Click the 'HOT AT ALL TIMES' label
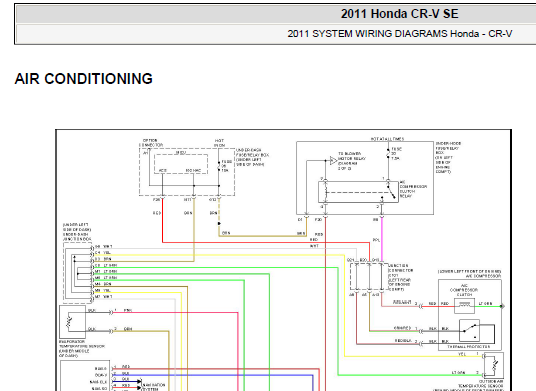536x391 pixels. point(387,139)
